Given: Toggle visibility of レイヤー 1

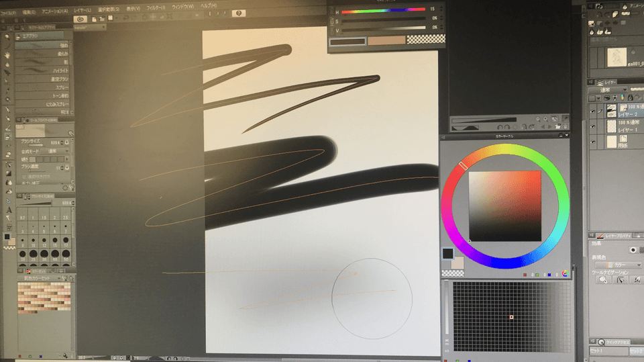Looking at the screenshot, I should click(x=592, y=127).
